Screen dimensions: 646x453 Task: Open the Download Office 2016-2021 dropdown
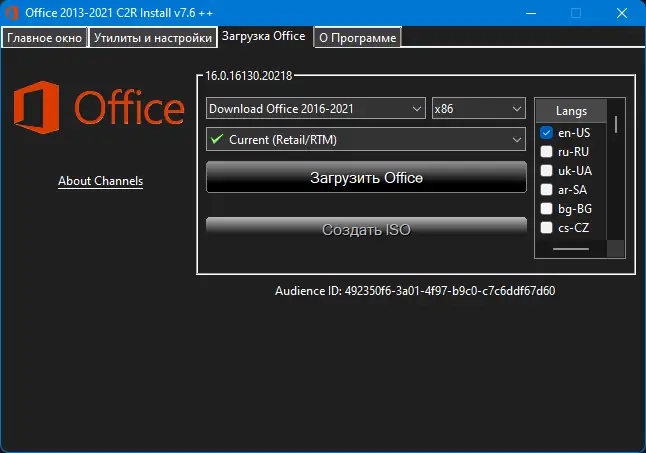click(x=316, y=108)
